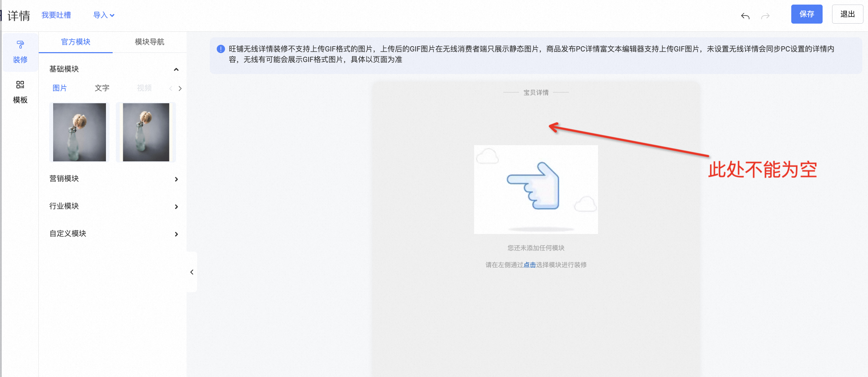
Task: Collapse the left module panel arrow
Action: (x=192, y=272)
